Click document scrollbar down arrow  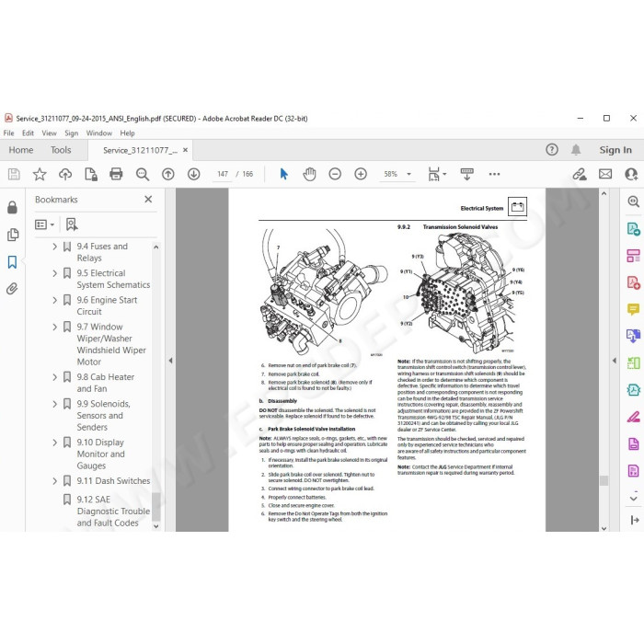(604, 529)
